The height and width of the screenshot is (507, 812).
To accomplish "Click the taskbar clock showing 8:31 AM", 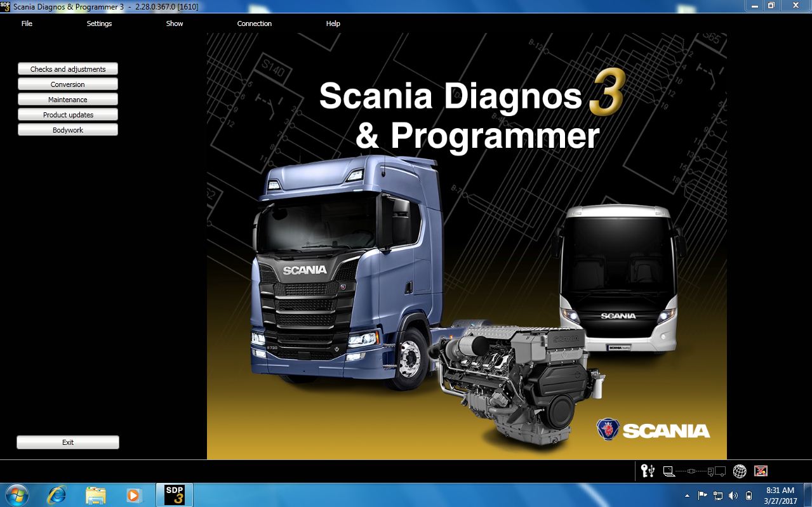I will tap(780, 496).
